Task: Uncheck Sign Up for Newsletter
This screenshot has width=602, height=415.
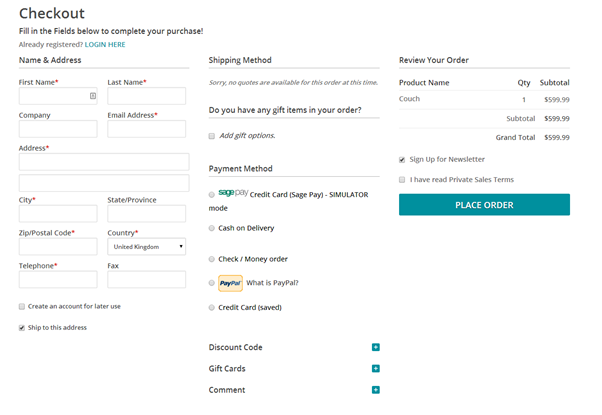Action: 402,160
